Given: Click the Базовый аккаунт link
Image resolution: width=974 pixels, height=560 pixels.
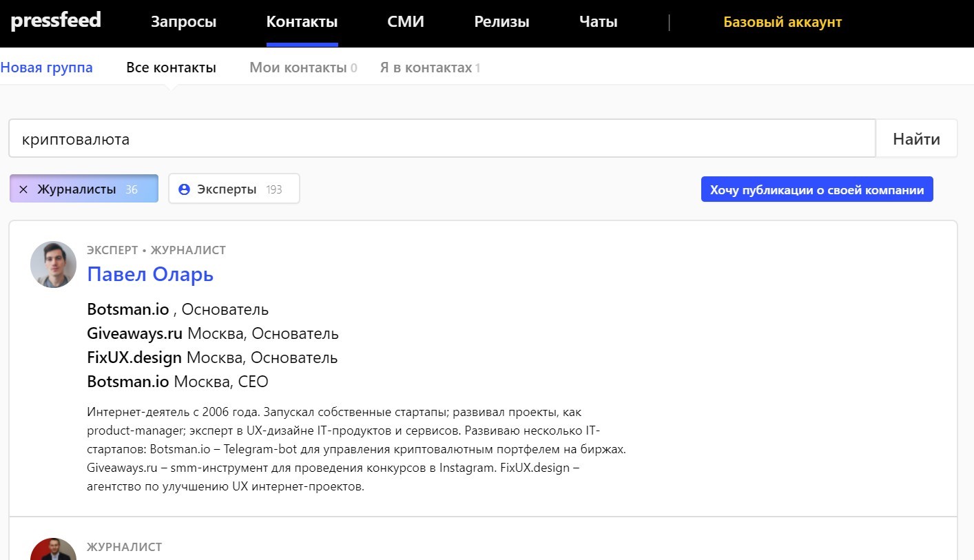Looking at the screenshot, I should coord(783,22).
